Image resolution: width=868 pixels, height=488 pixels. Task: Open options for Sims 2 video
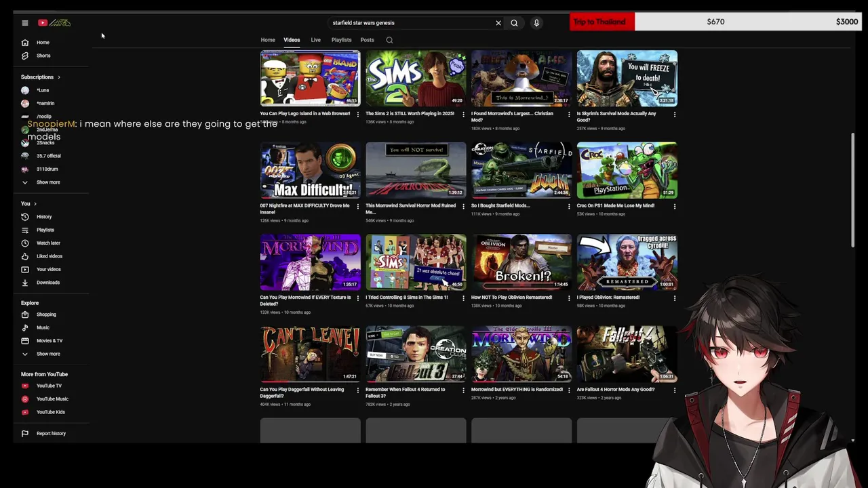(463, 114)
